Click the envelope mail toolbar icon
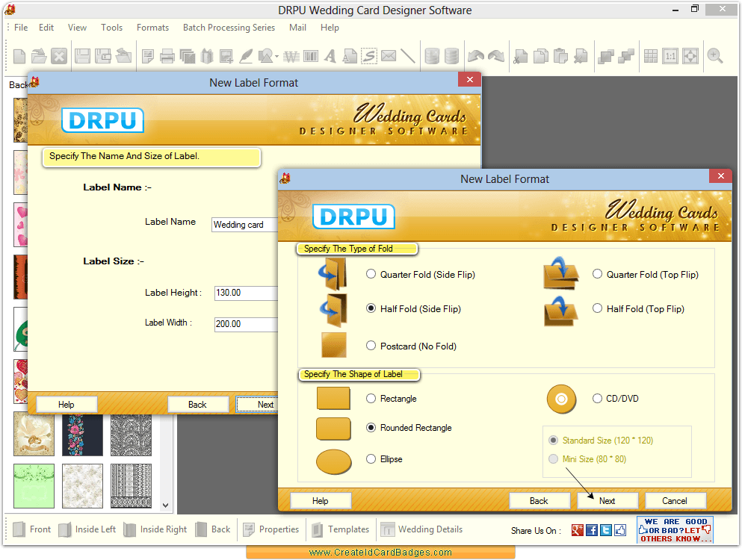 pos(389,56)
